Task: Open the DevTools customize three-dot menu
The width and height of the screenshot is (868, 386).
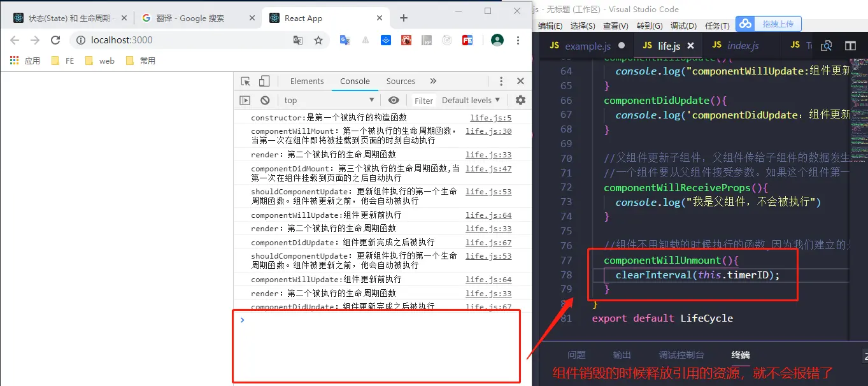Action: tap(501, 81)
